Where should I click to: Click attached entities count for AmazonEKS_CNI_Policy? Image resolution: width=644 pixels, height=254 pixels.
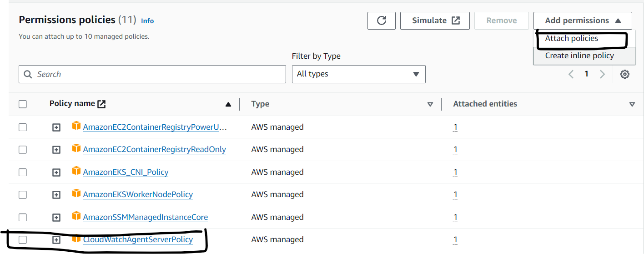point(455,173)
